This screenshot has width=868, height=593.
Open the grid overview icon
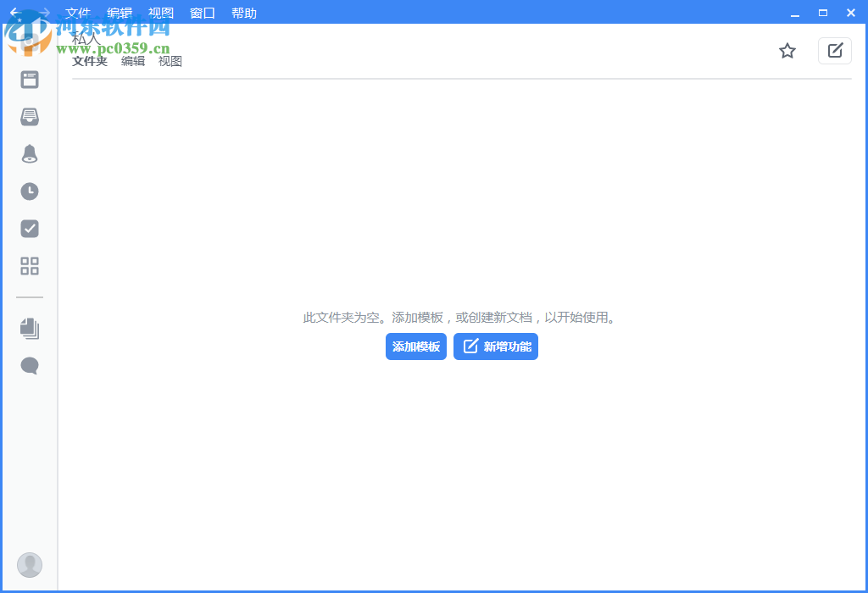tap(29, 265)
